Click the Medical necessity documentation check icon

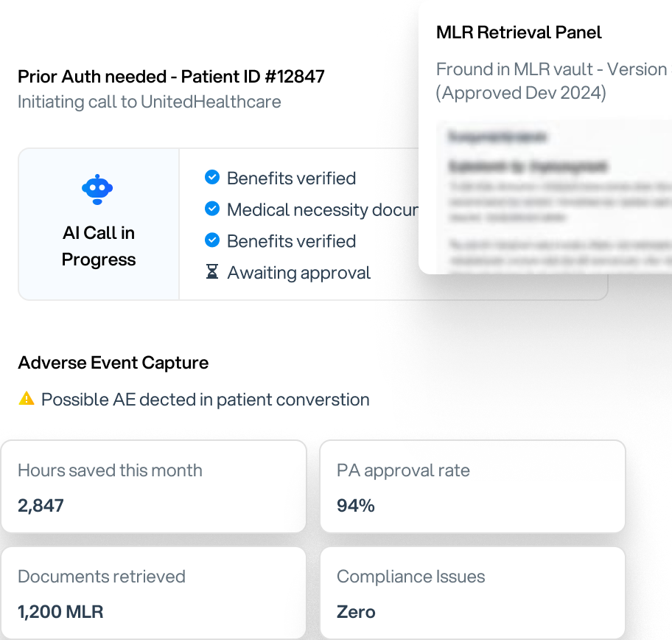(x=212, y=209)
